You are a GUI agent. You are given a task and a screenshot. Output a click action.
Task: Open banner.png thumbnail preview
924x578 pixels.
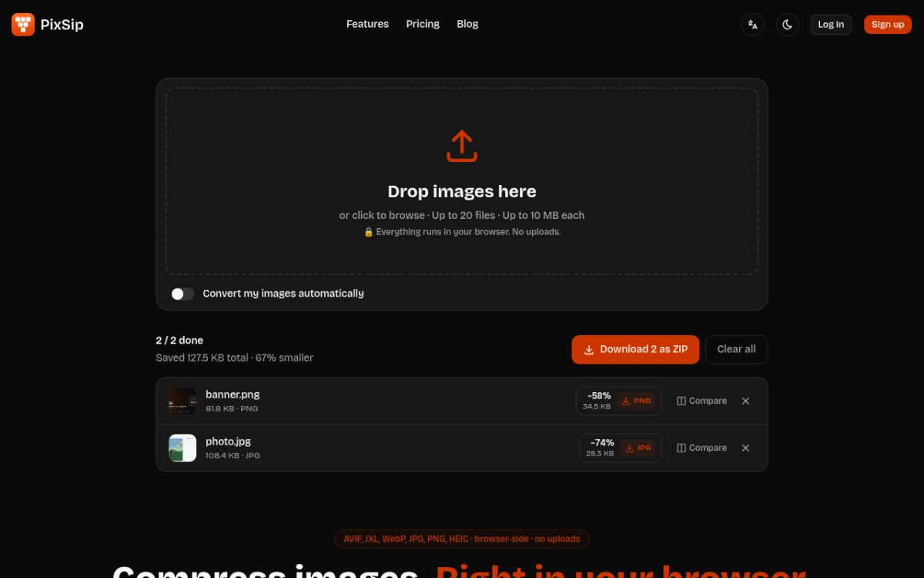(x=182, y=401)
